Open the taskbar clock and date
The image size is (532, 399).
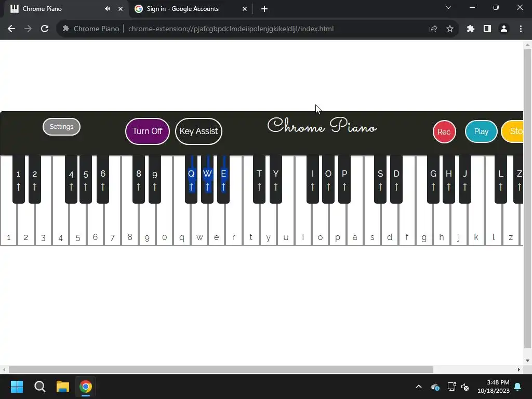coord(494,387)
